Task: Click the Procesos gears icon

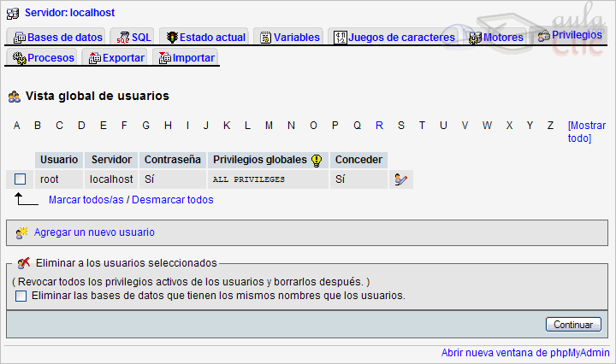Action: point(19,58)
